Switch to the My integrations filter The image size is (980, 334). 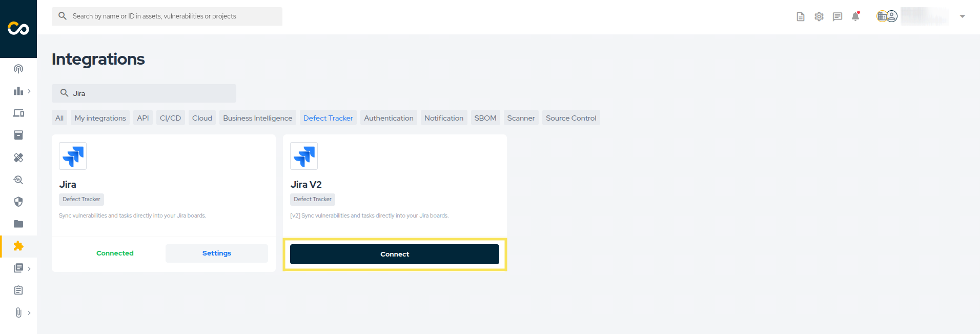[x=100, y=118]
